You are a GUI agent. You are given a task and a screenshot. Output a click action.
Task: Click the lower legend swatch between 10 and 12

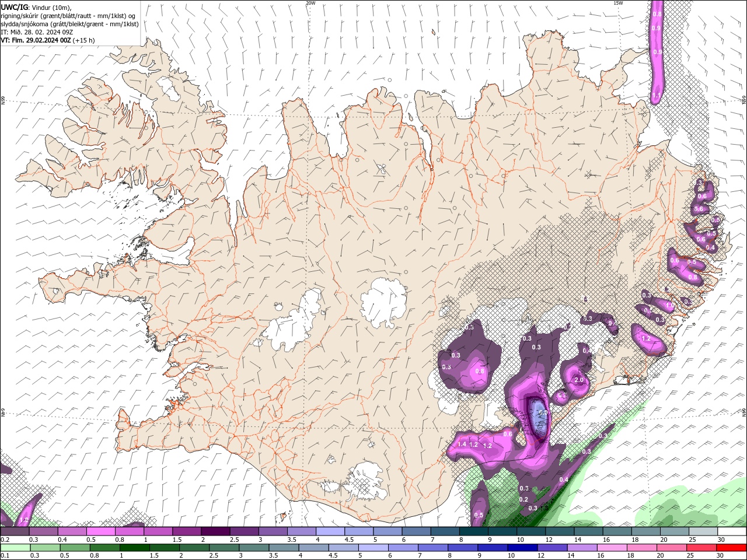tap(521, 548)
